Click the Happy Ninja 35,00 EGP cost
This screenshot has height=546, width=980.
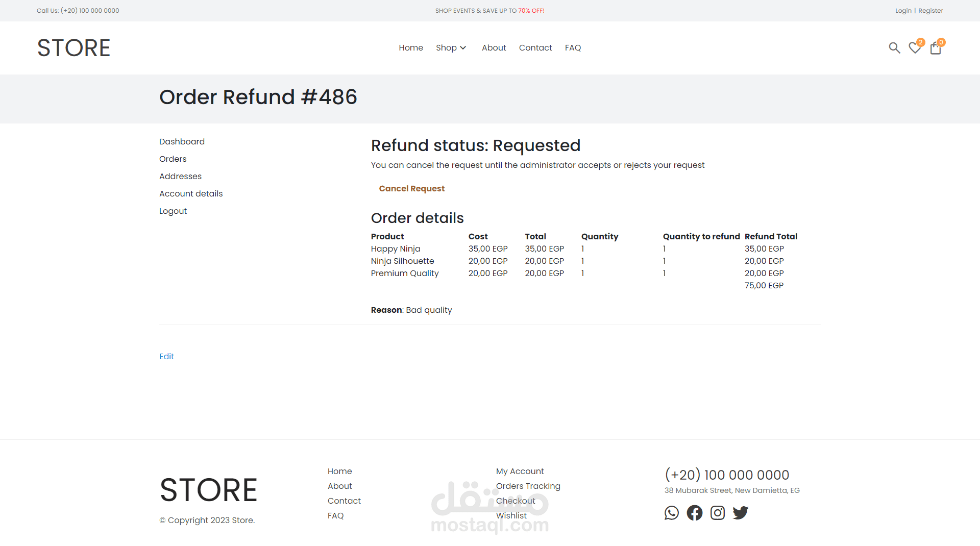click(x=488, y=249)
